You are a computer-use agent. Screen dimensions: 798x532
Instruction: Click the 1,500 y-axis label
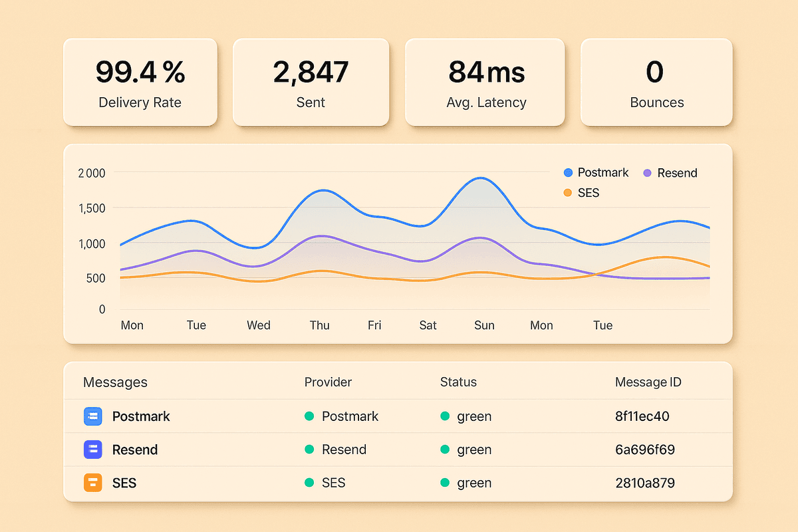92,208
